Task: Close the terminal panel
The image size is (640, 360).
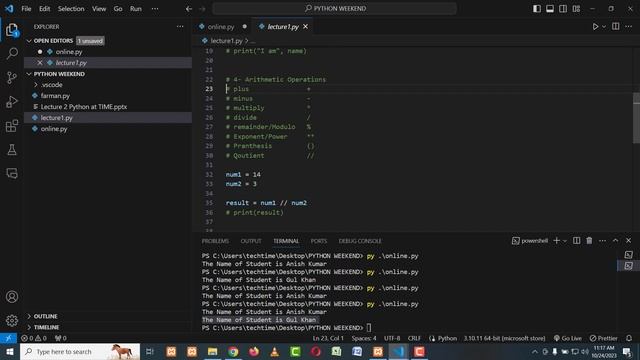Action: coord(629,241)
